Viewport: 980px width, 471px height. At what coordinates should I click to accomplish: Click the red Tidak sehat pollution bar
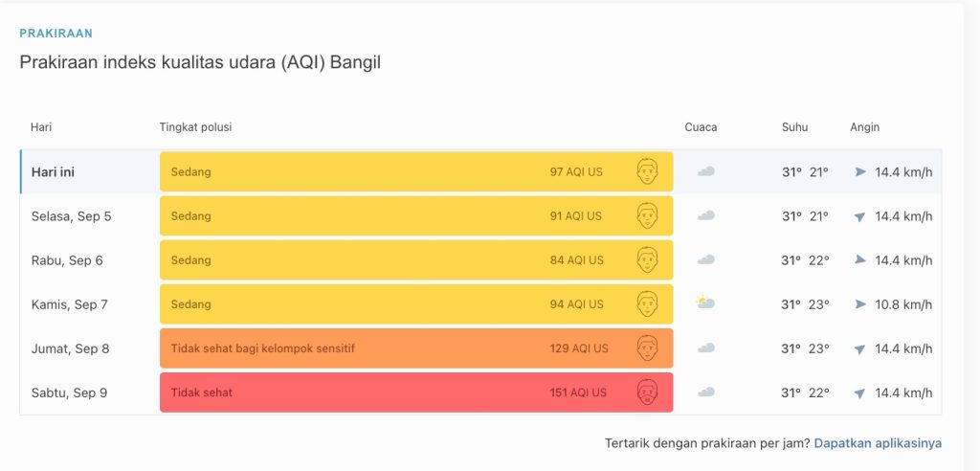pyautogui.click(x=416, y=392)
